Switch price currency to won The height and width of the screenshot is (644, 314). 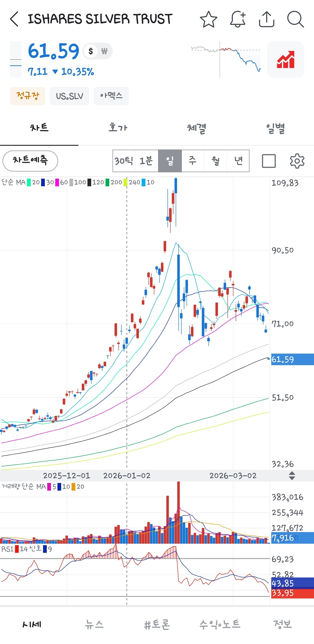coord(104,51)
